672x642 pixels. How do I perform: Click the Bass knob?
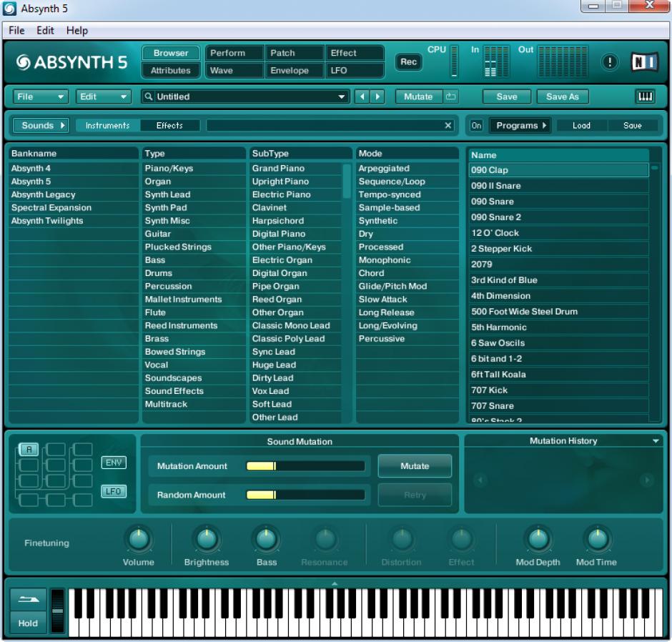pyautogui.click(x=266, y=539)
